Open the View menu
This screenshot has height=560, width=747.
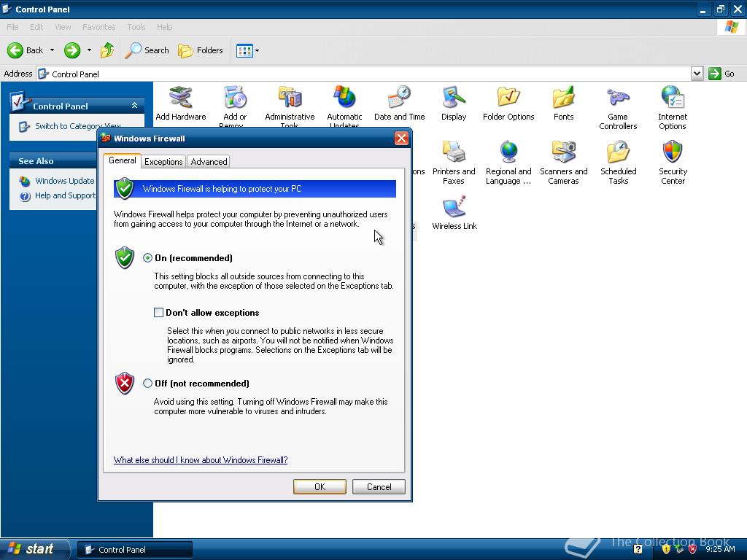click(x=63, y=27)
